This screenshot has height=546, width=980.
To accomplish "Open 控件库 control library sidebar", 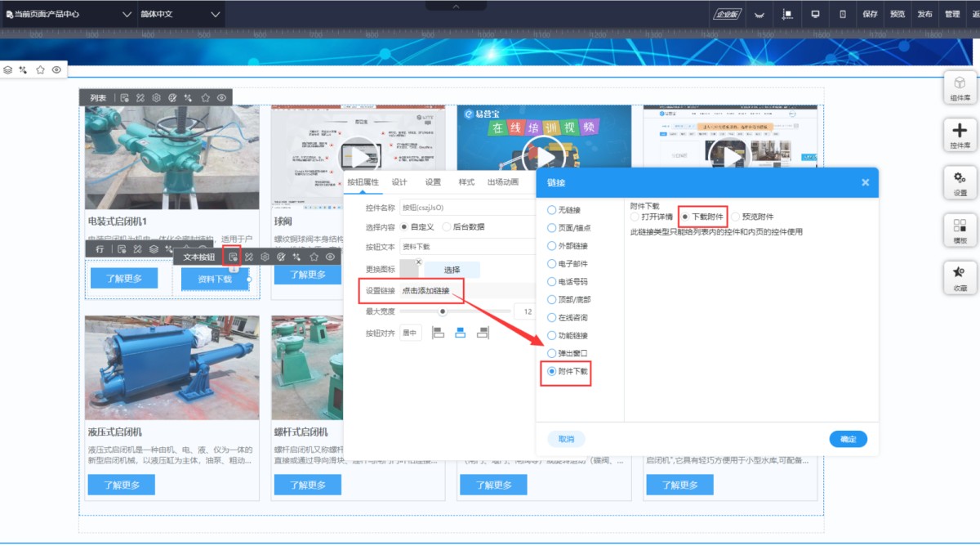I will tap(960, 135).
